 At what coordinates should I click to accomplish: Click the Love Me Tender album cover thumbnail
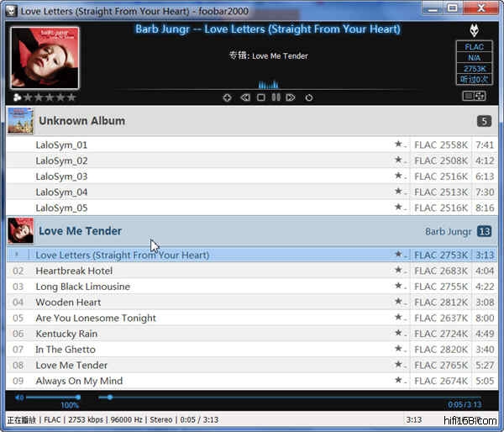[x=20, y=231]
